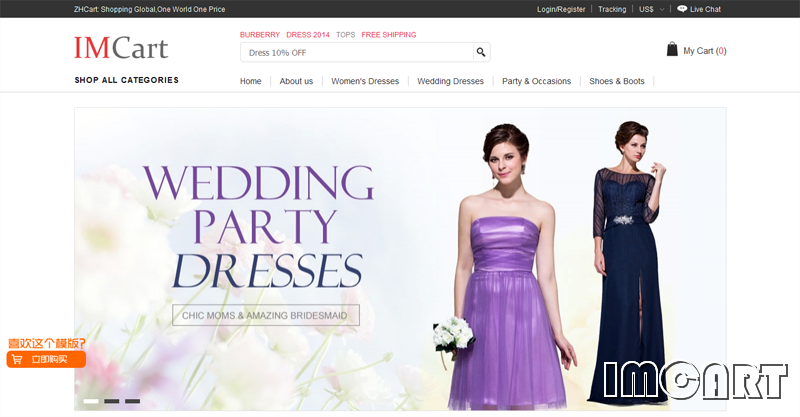Click the ZHCart Shopping Global slogan text

point(149,9)
